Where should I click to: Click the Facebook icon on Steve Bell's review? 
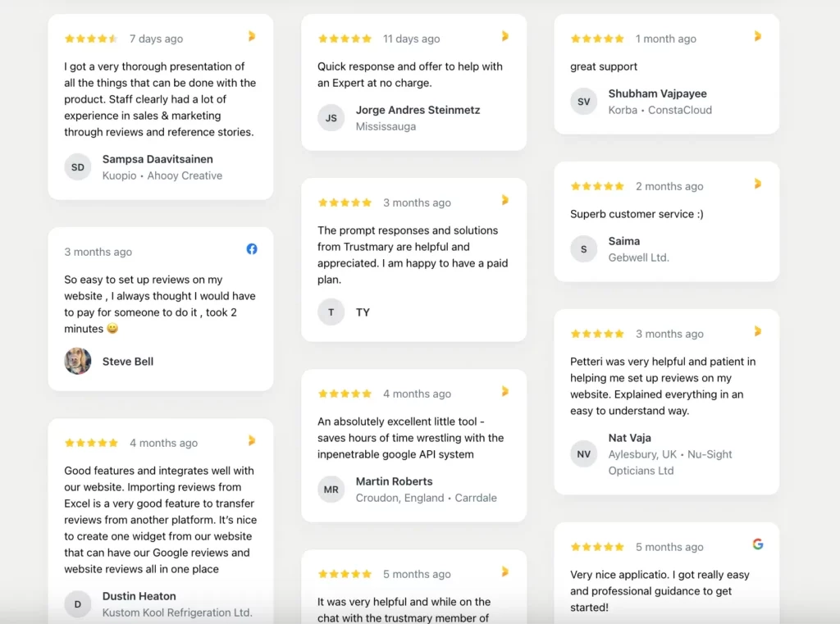pos(252,249)
